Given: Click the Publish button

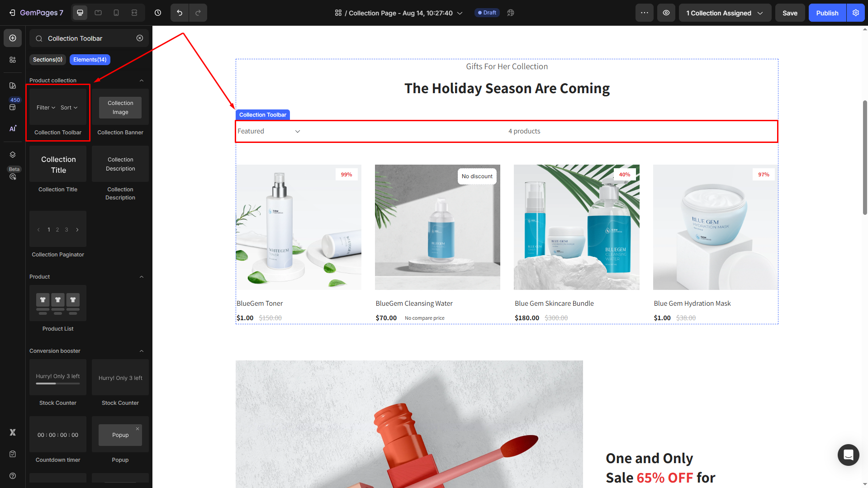Looking at the screenshot, I should pos(827,13).
